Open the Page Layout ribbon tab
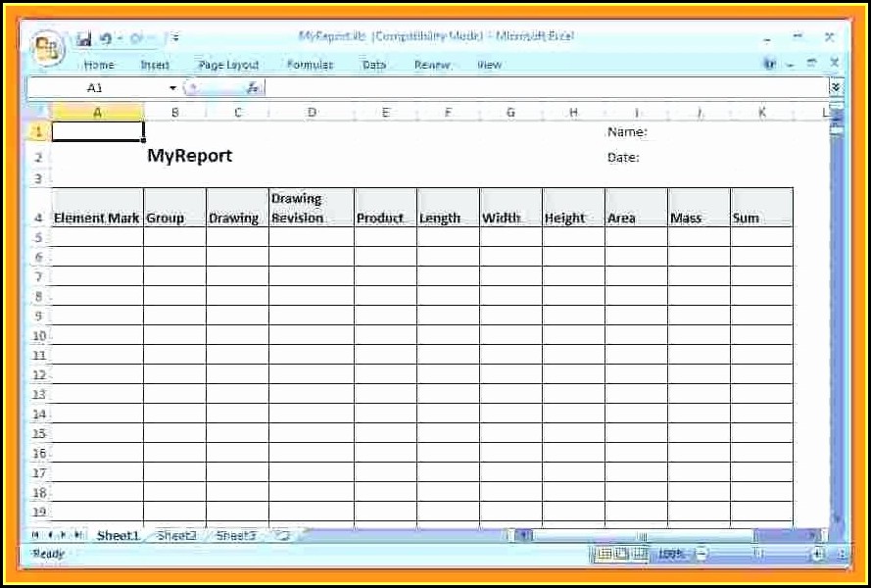This screenshot has height=588, width=871. click(228, 65)
